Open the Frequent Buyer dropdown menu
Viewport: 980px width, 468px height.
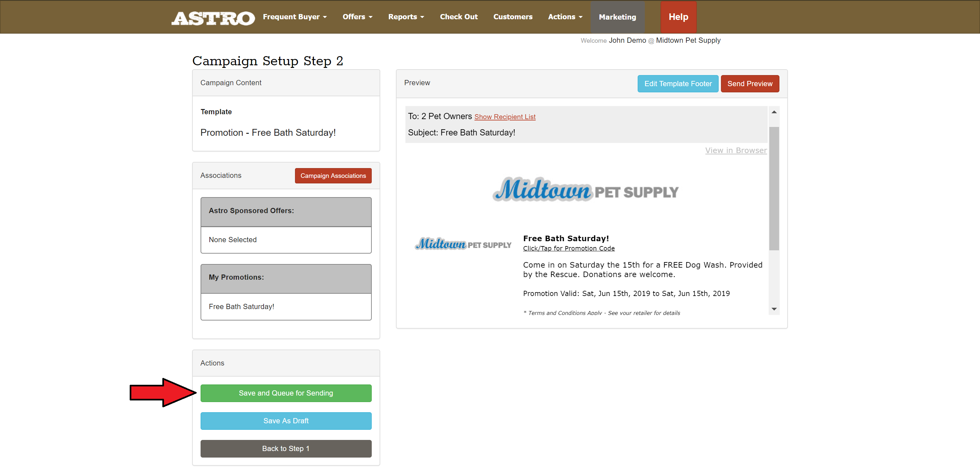pyautogui.click(x=294, y=17)
